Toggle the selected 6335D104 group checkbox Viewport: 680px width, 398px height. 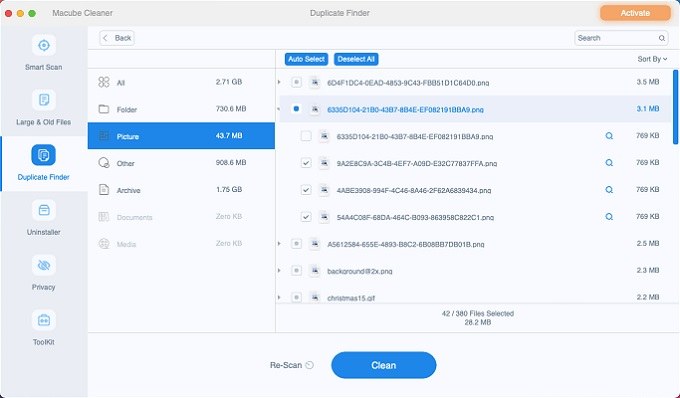click(x=296, y=109)
